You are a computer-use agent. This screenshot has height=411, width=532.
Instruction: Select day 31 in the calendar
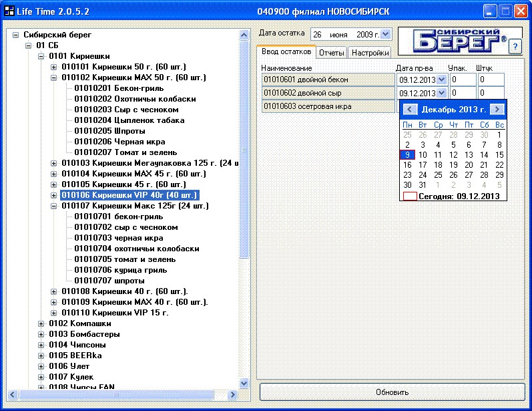click(x=423, y=185)
